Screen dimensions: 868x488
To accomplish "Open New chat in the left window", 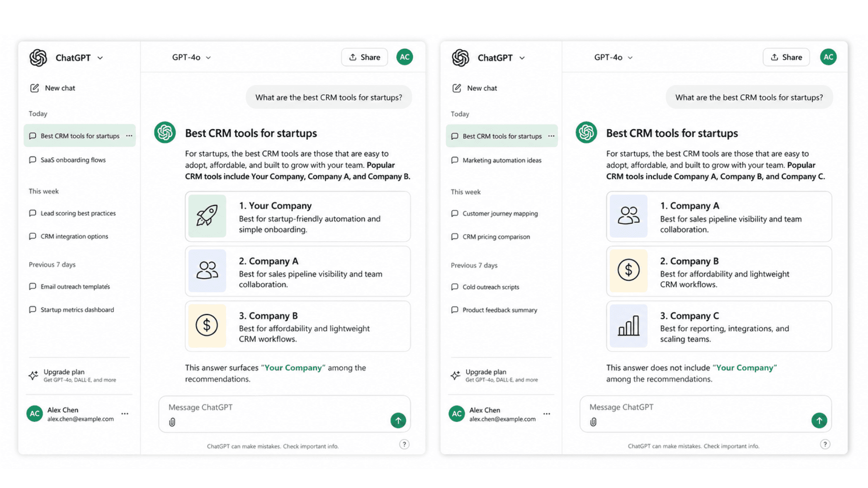I will 53,88.
